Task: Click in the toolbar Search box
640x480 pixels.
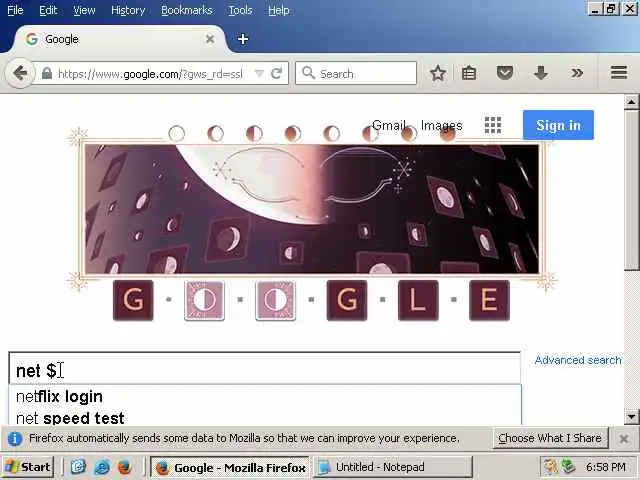Action: click(356, 73)
